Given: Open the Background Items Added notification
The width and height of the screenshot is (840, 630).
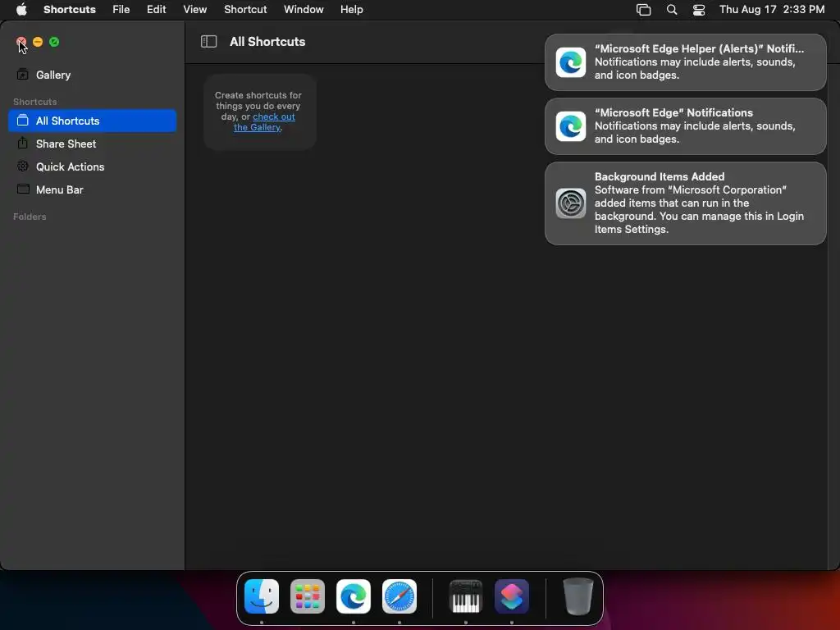Looking at the screenshot, I should click(x=685, y=203).
